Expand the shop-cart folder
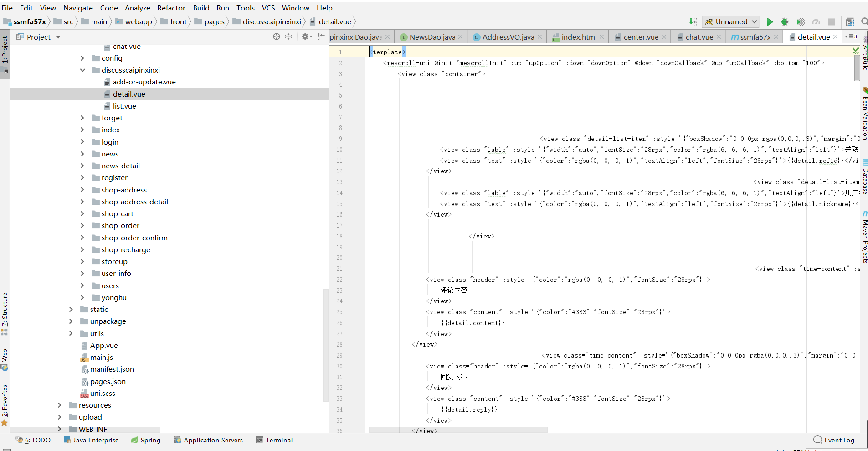 click(x=82, y=214)
